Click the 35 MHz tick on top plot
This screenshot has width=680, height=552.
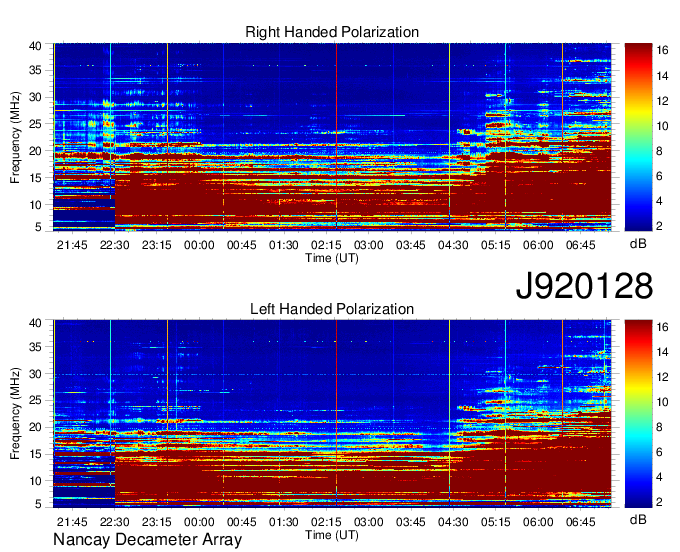[x=35, y=70]
